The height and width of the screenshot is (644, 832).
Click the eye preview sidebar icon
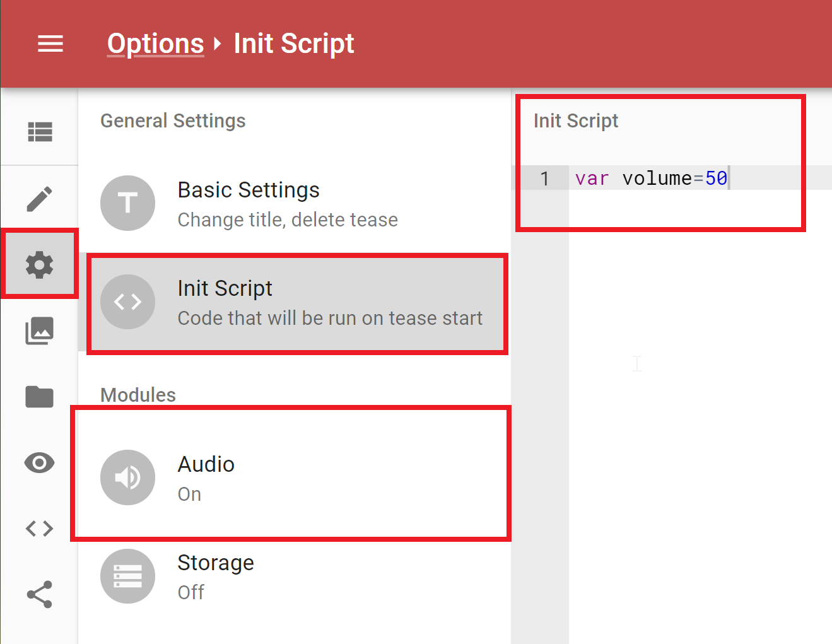pyautogui.click(x=40, y=462)
